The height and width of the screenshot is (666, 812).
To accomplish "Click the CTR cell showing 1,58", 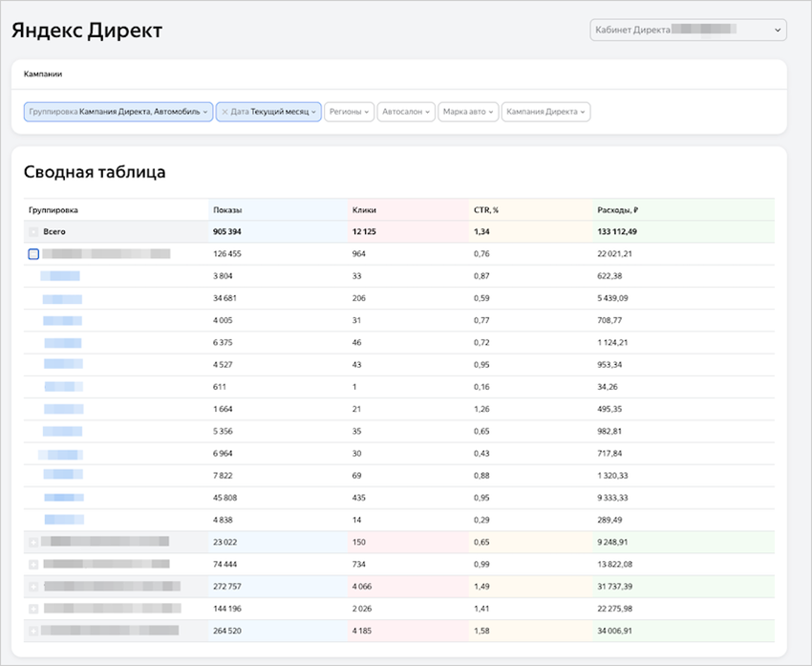I will [x=481, y=632].
